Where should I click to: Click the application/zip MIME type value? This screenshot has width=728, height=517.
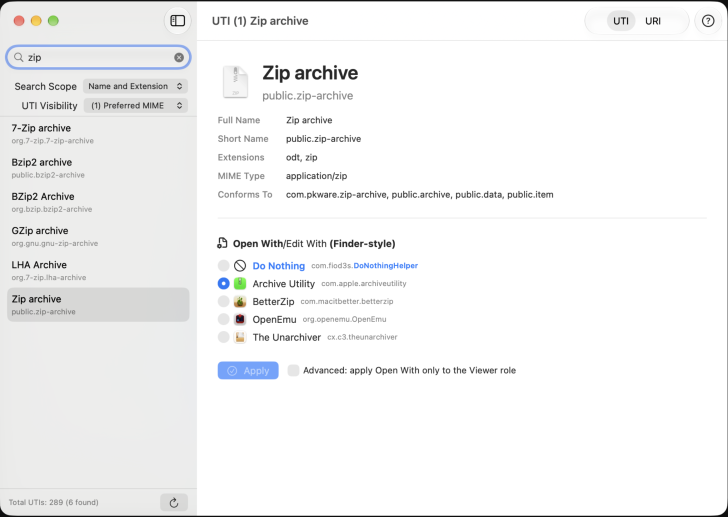[x=316, y=176]
